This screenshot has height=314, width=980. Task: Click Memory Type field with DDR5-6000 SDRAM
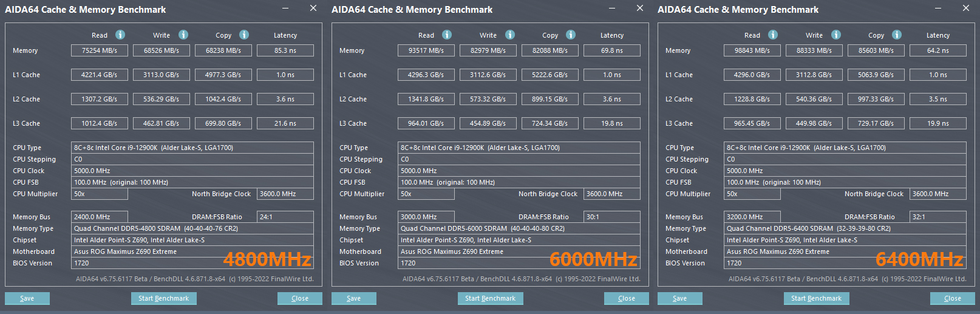[519, 228]
